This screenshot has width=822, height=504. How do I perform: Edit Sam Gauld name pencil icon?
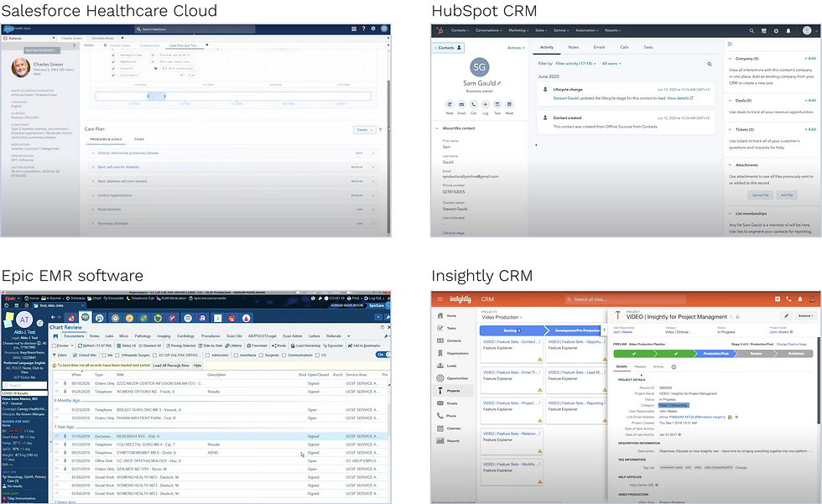tap(499, 83)
